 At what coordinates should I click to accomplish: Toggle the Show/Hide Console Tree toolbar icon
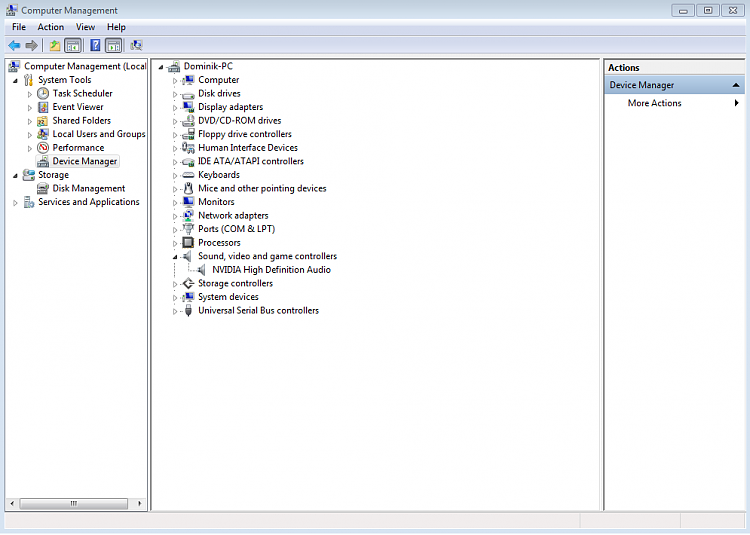(x=73, y=45)
